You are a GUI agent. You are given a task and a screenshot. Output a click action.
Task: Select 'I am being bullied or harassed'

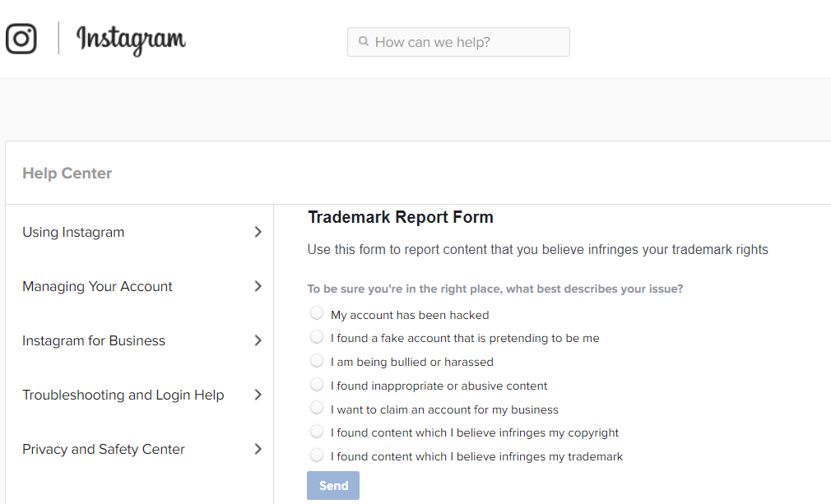coord(317,361)
